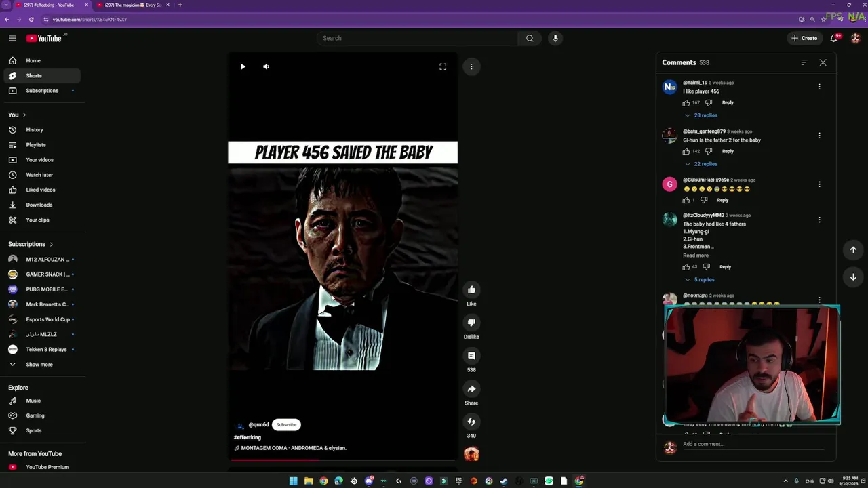Open options for @nalmi_19's comment
868x488 pixels.
pyautogui.click(x=819, y=87)
